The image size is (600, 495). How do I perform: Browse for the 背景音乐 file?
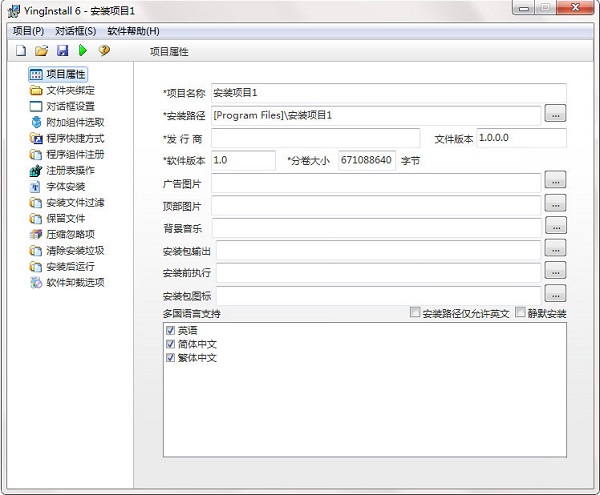tap(556, 226)
